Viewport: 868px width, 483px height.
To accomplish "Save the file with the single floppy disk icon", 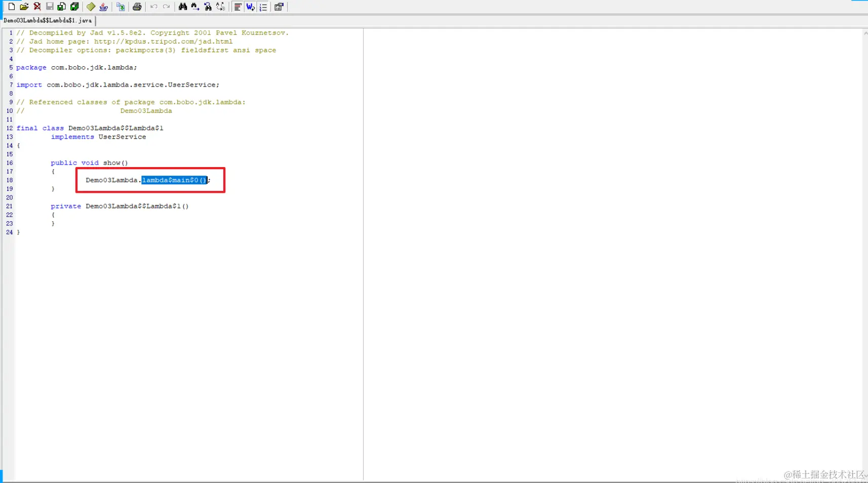I will [49, 7].
